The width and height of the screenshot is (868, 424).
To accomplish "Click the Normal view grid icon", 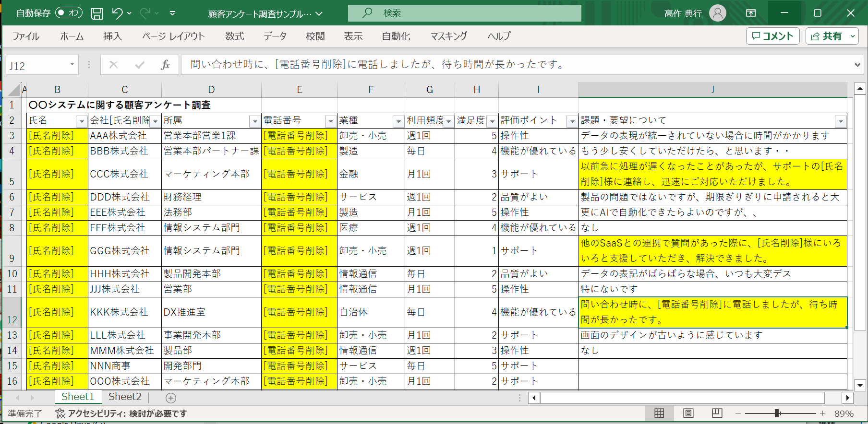I will click(659, 413).
